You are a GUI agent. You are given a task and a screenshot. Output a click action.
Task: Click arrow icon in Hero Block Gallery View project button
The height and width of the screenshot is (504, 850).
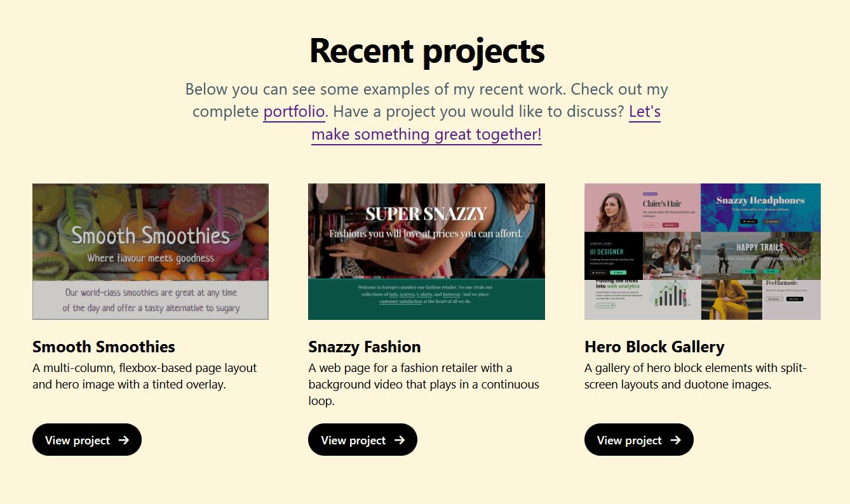pyautogui.click(x=676, y=440)
